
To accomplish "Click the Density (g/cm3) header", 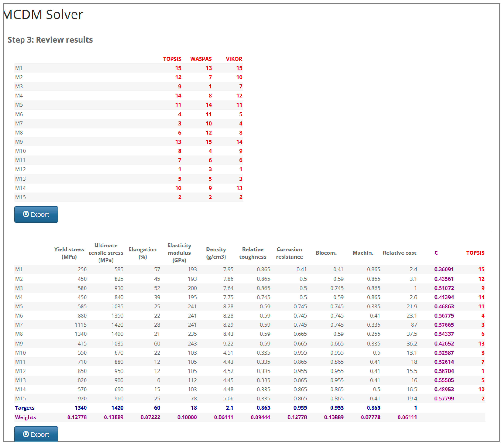I will [x=216, y=253].
